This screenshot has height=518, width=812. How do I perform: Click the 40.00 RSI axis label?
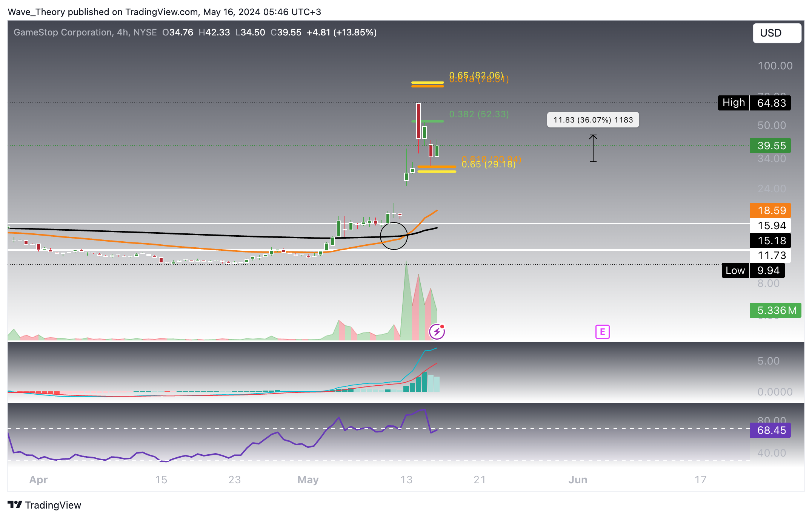[x=772, y=453]
